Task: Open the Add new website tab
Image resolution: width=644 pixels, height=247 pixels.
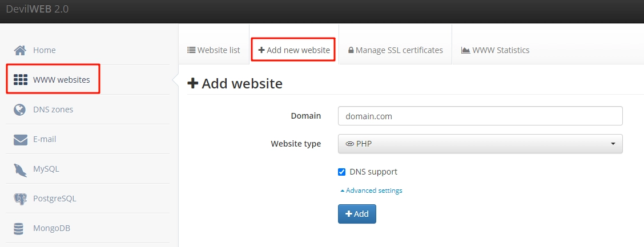Action: tap(294, 50)
